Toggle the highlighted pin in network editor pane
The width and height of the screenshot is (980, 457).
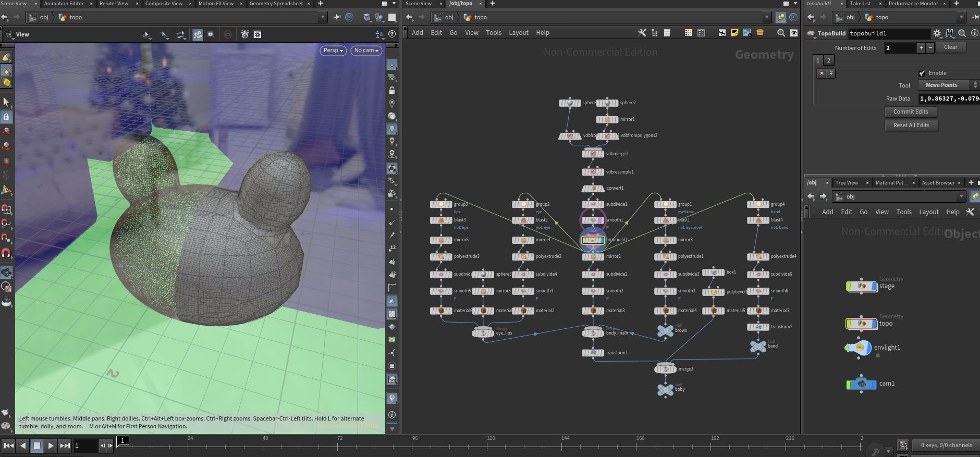coord(781,17)
